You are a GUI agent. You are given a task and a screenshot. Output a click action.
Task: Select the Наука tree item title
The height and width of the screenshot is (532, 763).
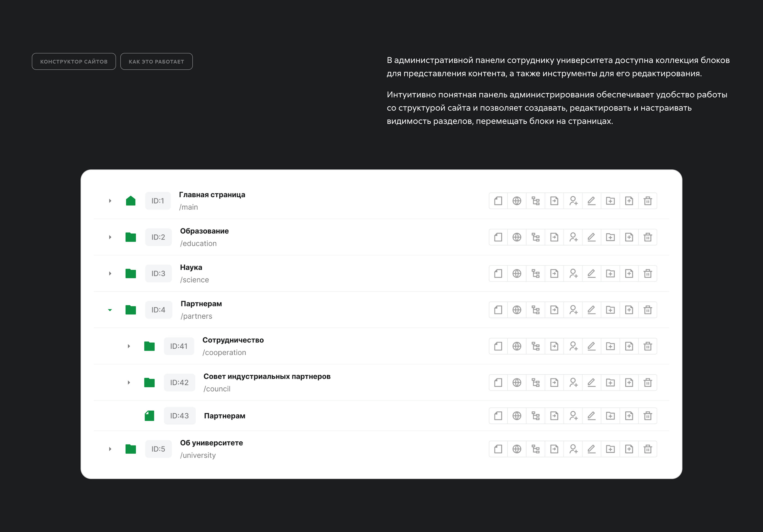tap(191, 267)
